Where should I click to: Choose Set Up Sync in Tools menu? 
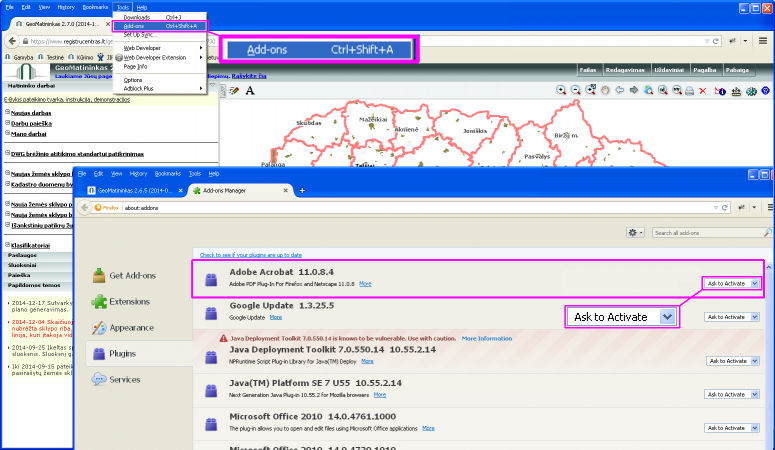click(x=160, y=35)
